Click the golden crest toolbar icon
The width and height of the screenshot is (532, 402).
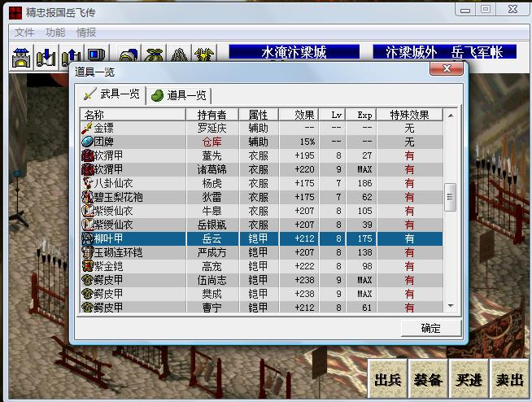click(204, 57)
